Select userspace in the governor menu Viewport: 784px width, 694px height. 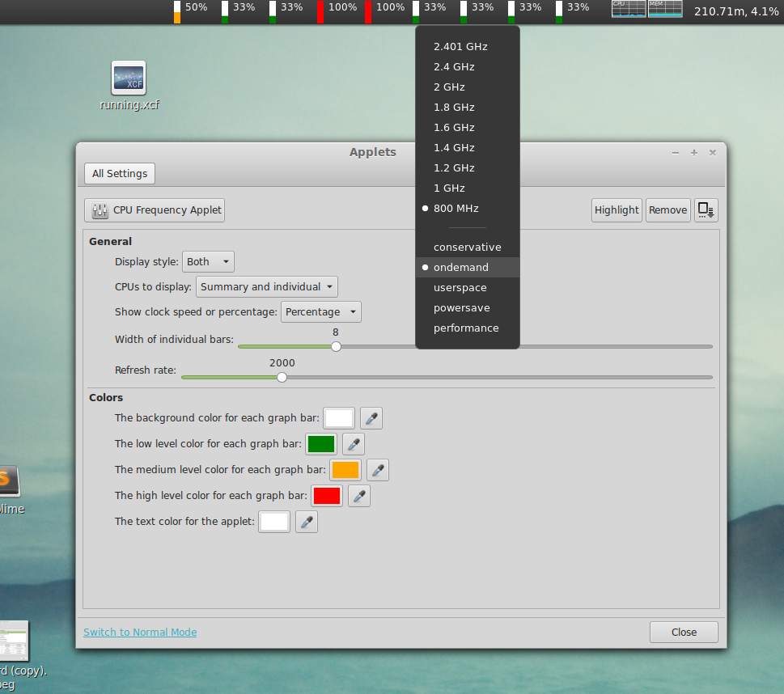point(460,287)
